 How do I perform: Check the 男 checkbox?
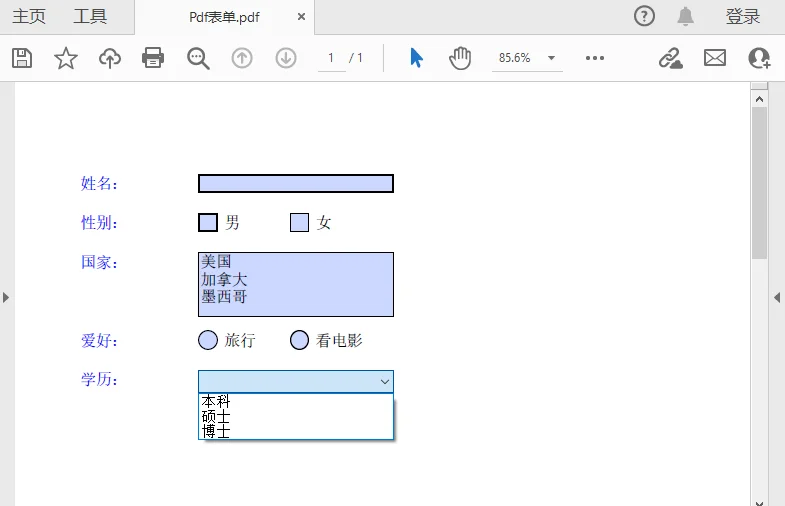[x=208, y=222]
